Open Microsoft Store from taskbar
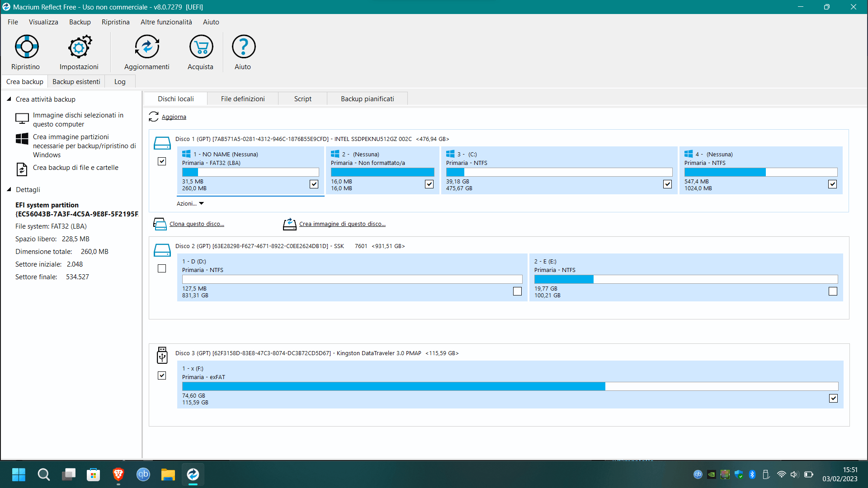This screenshot has height=488, width=868. [94, 474]
